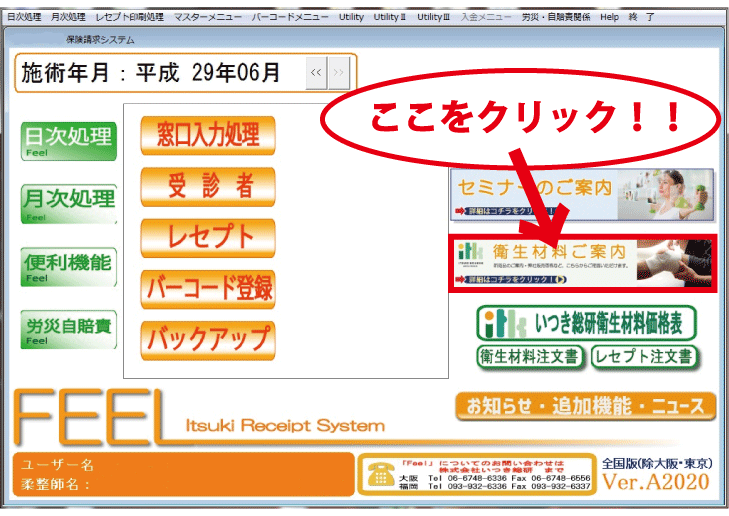The height and width of the screenshot is (516, 729).
Task: Open お知らせ・追加機能・ニュース
Action: pyautogui.click(x=585, y=406)
